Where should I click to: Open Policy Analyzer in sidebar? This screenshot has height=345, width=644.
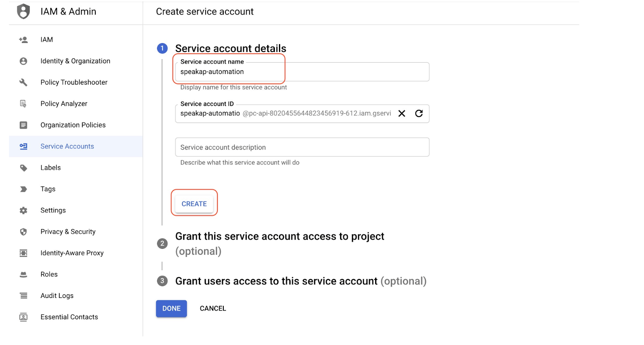point(76,104)
